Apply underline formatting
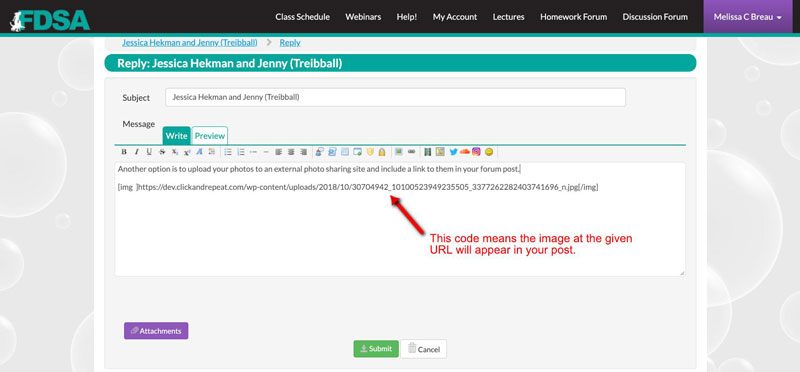Screen dimensions: 800x372 tap(149, 152)
